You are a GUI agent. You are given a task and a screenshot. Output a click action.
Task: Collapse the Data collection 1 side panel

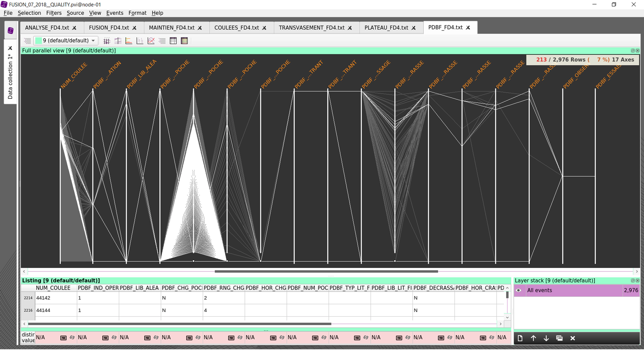click(10, 48)
